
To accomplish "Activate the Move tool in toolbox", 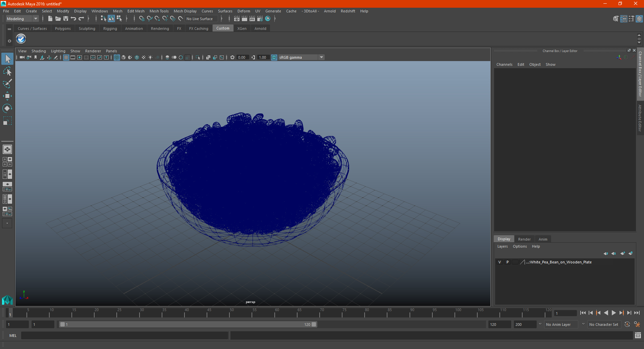I will pyautogui.click(x=7, y=96).
